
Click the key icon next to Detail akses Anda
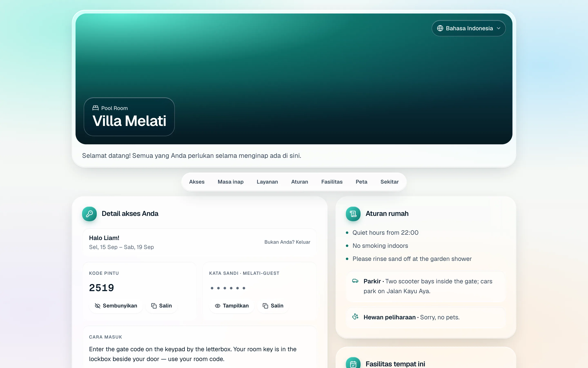click(x=89, y=214)
